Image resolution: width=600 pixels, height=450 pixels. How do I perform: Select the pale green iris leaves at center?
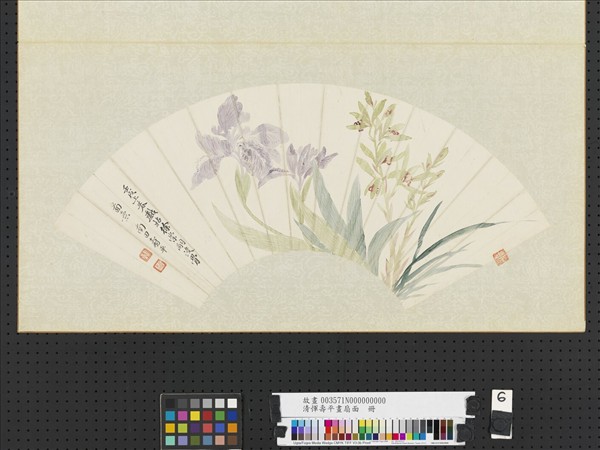click(330, 215)
